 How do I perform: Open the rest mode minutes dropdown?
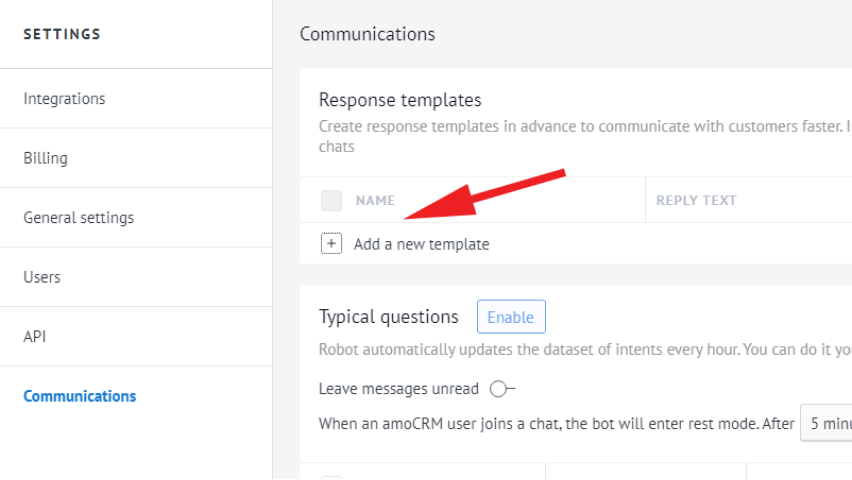click(826, 423)
